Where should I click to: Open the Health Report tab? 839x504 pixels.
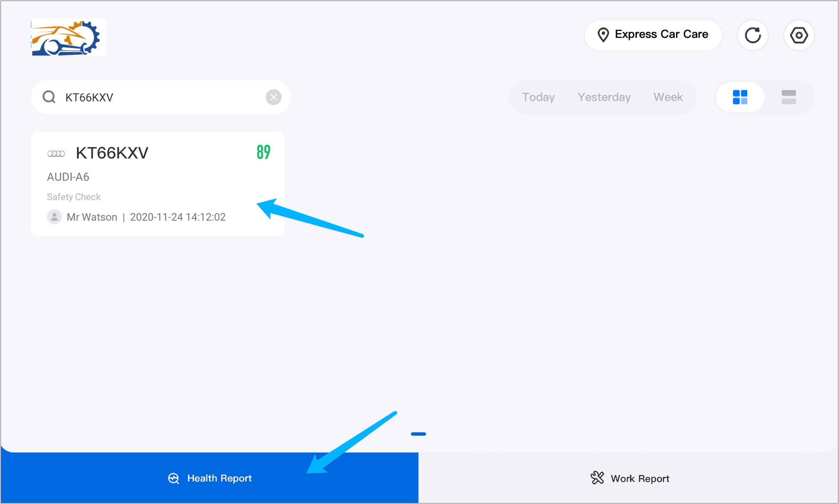point(210,478)
